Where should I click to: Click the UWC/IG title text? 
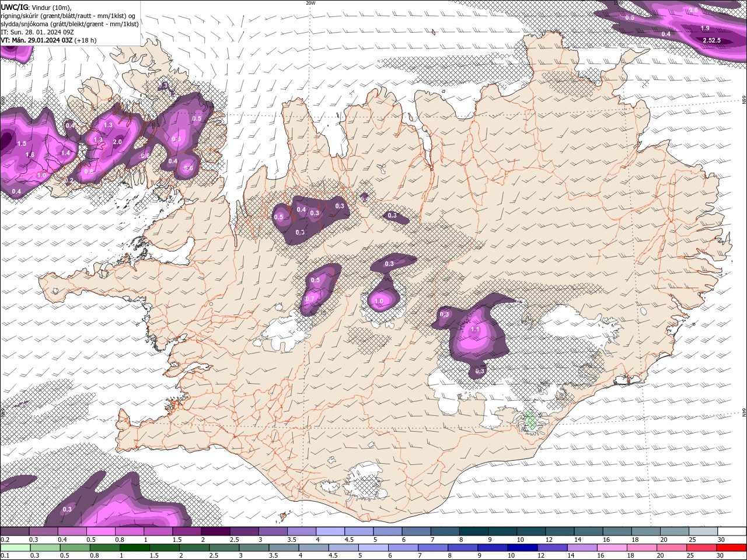14,7
